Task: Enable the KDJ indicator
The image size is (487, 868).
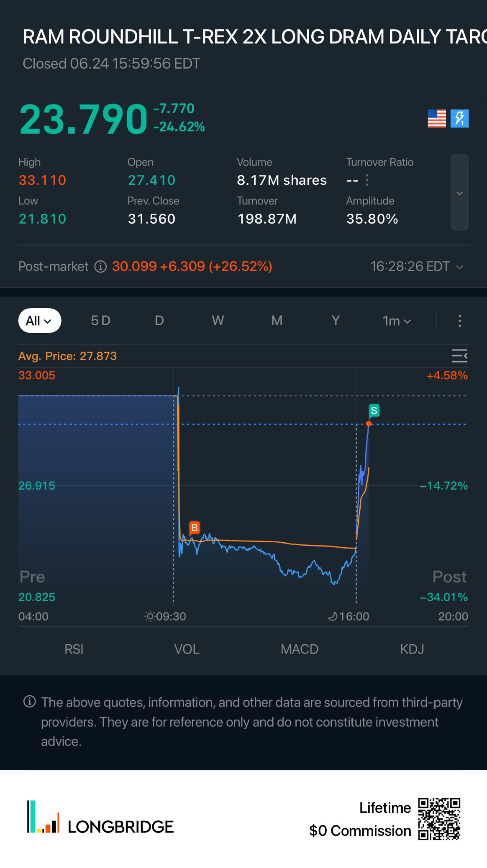Action: click(412, 649)
